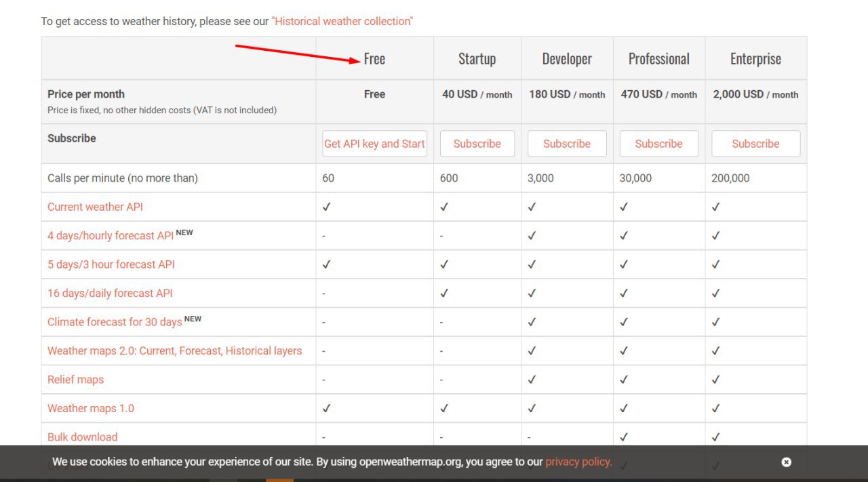Click Get API key and Start button
The image size is (868, 482).
(374, 144)
